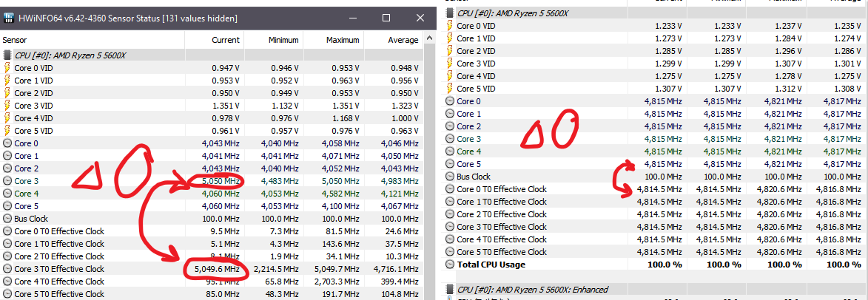Click the lightning icon of Core 3 VID reading 1.351 V
Viewport: 868px width, 300px height.
point(7,106)
